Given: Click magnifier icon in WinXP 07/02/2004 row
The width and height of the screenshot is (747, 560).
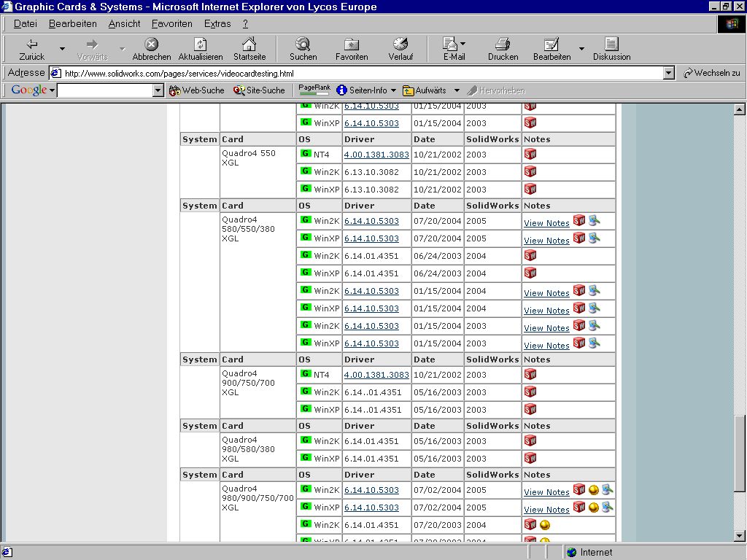Looking at the screenshot, I should (x=608, y=507).
